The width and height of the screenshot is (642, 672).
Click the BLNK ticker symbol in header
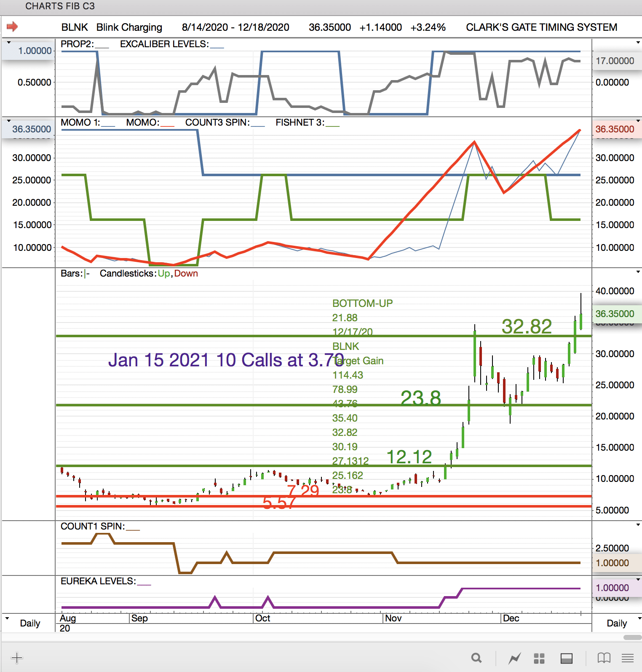75,27
